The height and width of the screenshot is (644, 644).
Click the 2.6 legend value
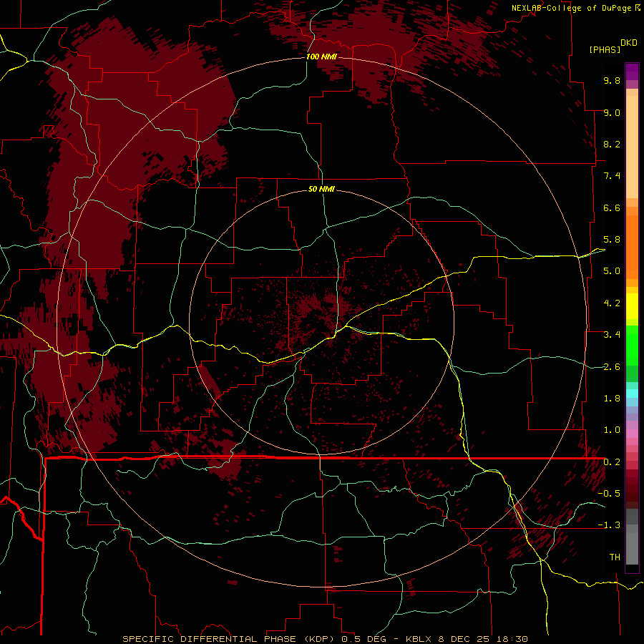612,367
